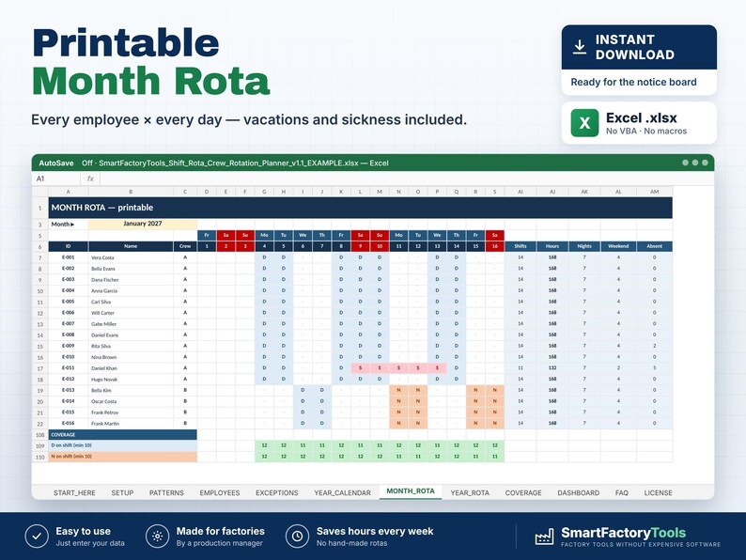746x560 pixels.
Task: Click the formula bar input area
Action: (406, 179)
